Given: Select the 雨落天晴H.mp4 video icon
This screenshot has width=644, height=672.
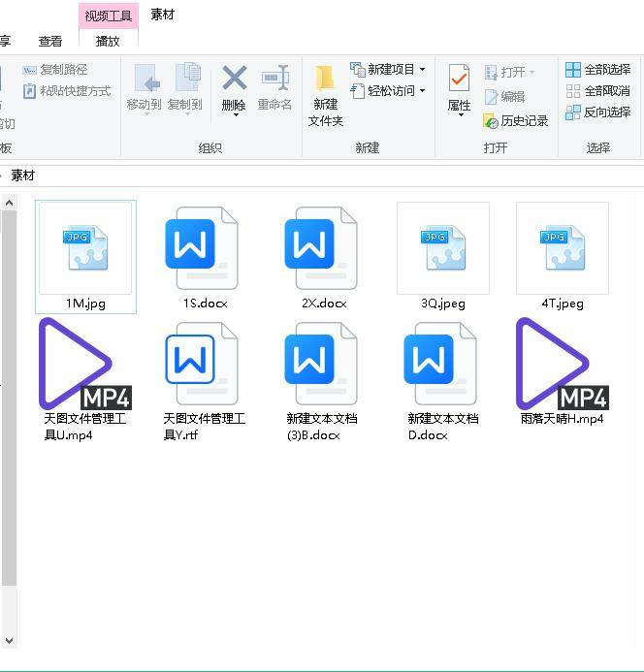Looking at the screenshot, I should [x=563, y=364].
